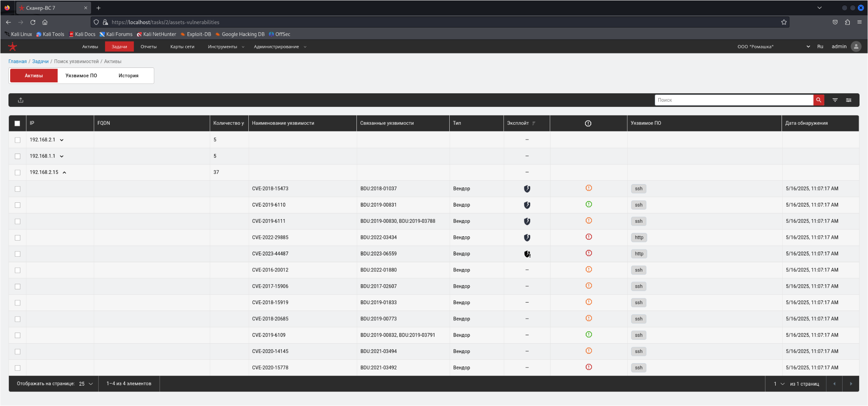Click the red search magnifier button
Viewport: 868px width, 406px height.
click(x=818, y=100)
